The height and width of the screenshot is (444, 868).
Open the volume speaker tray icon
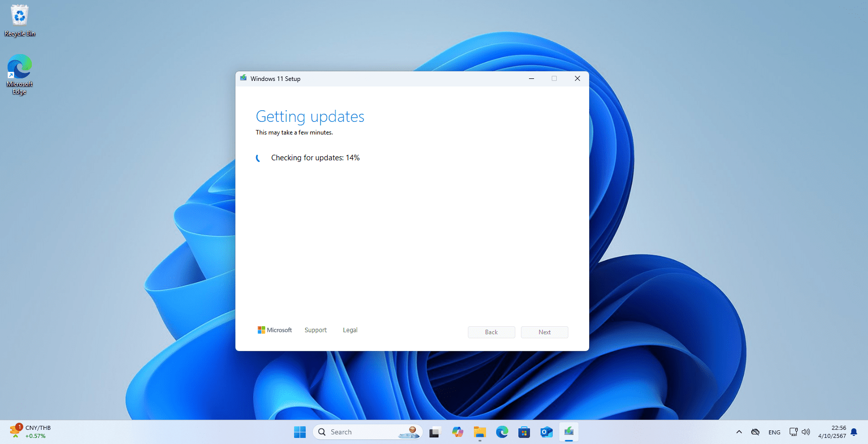tap(806, 432)
